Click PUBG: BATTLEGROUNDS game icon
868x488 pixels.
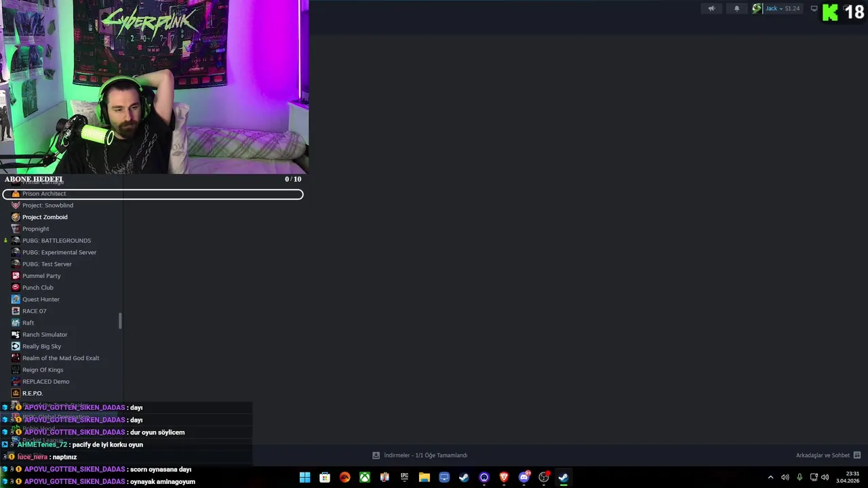[16, 241]
